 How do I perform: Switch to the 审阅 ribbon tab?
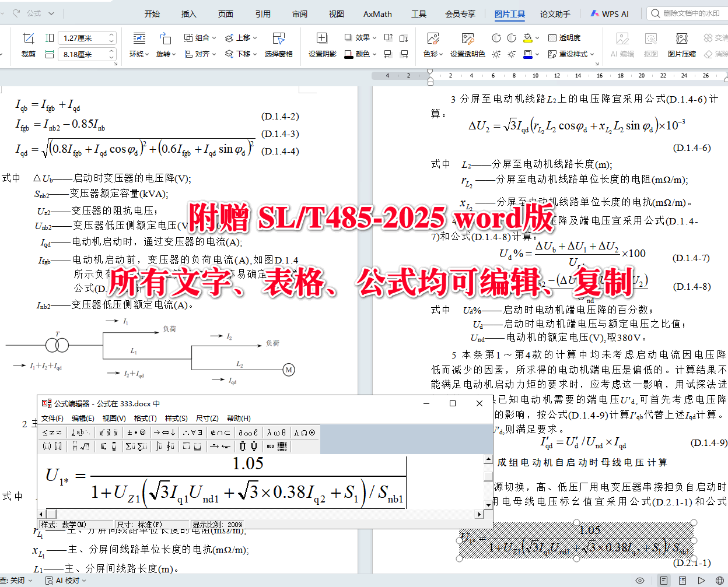300,14
